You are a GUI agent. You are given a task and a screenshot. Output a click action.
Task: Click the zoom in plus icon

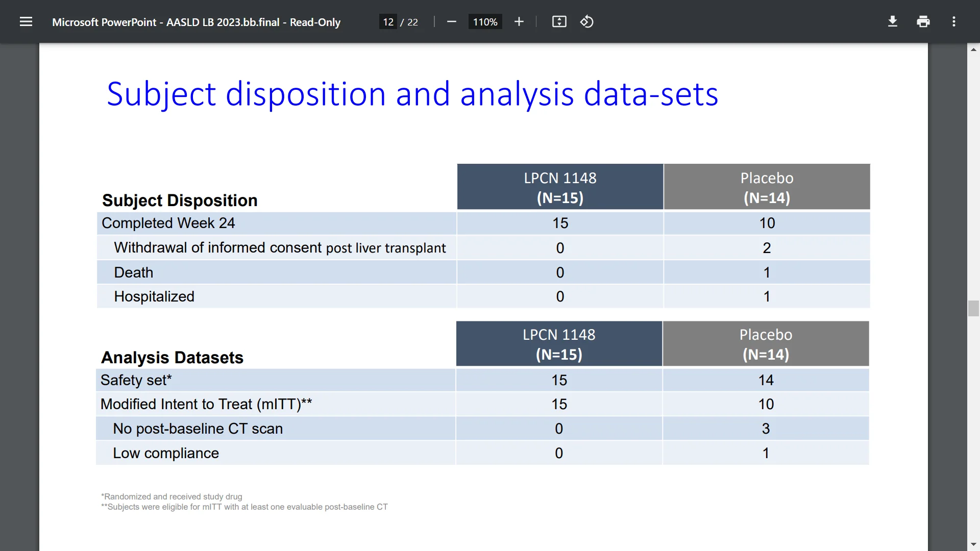click(x=519, y=21)
